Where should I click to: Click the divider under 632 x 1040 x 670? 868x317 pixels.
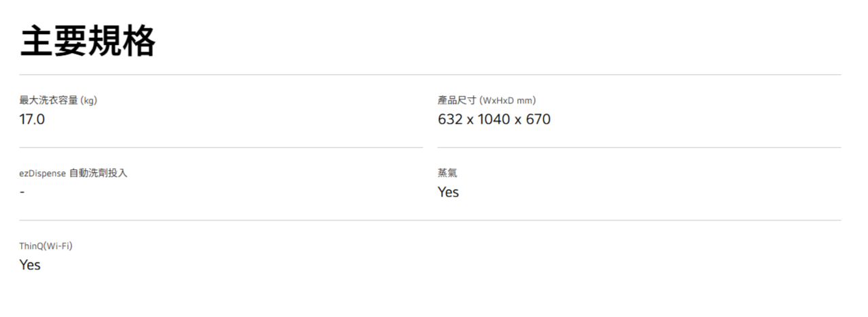639,147
